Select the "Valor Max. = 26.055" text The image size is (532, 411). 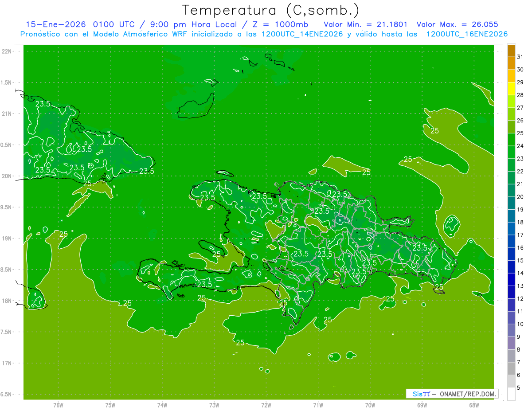[458, 24]
